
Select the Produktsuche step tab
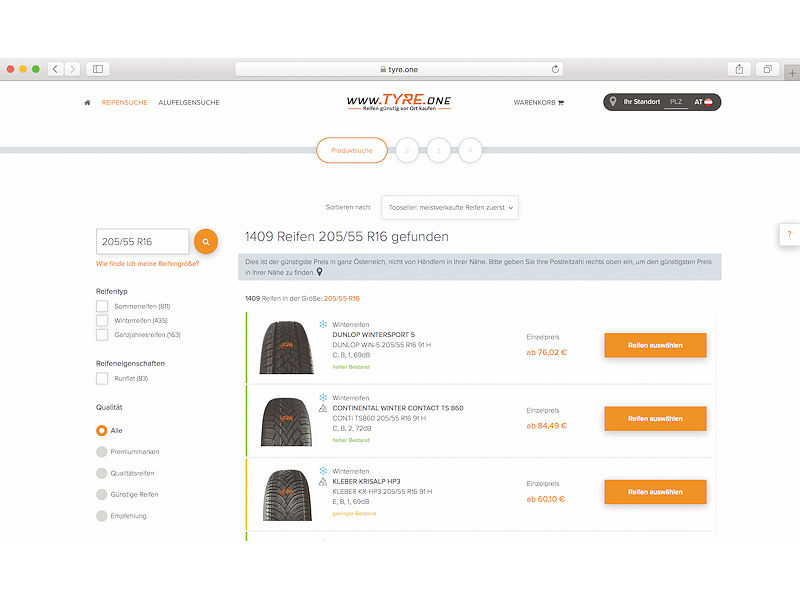[352, 151]
